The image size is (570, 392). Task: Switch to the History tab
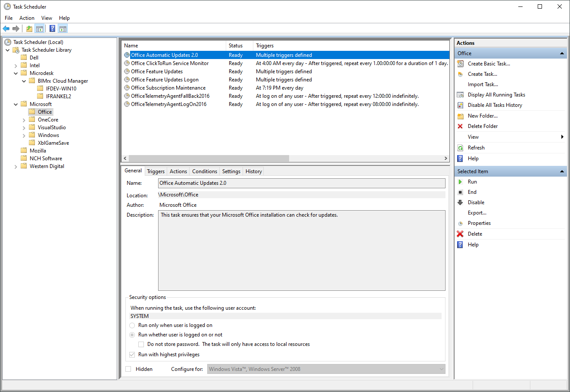[254, 171]
